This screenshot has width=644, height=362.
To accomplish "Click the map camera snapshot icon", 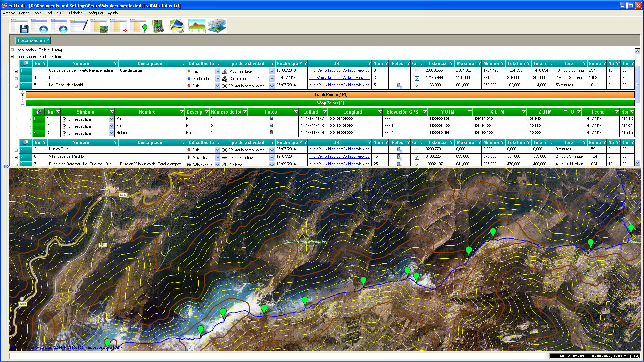I will pyautogui.click(x=158, y=26).
